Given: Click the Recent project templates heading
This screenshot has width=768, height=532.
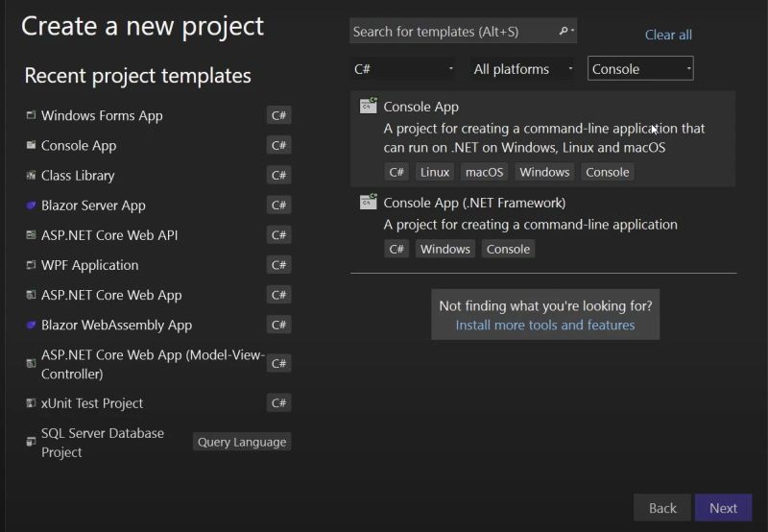Looking at the screenshot, I should pos(137,76).
